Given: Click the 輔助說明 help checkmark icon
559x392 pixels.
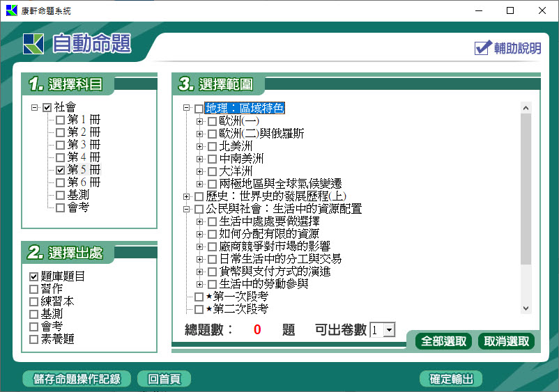Looking at the screenshot, I should click(483, 47).
